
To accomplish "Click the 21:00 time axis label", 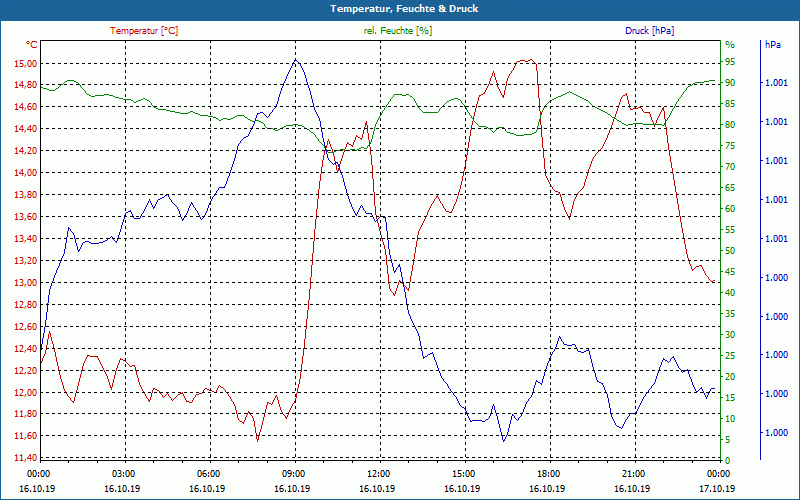I will tap(633, 473).
